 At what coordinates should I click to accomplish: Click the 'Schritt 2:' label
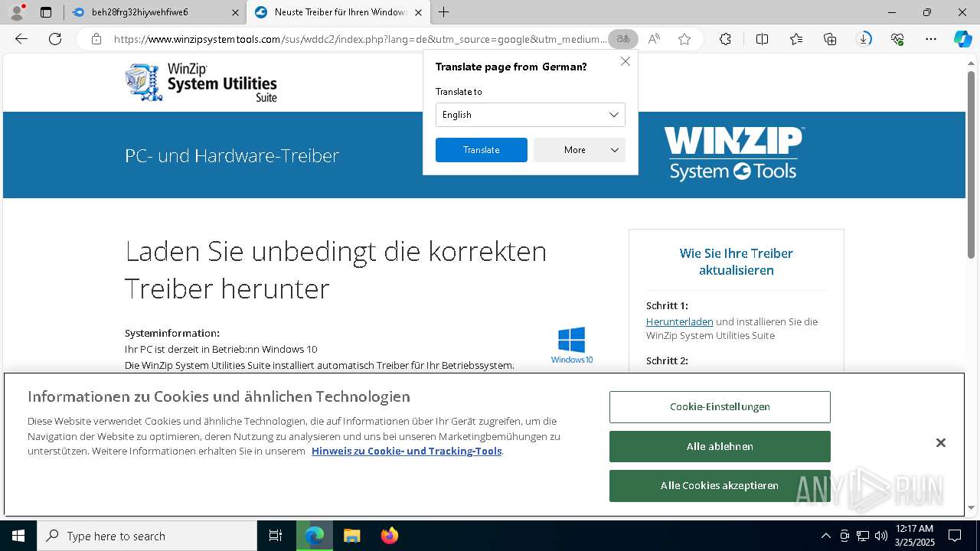[667, 360]
